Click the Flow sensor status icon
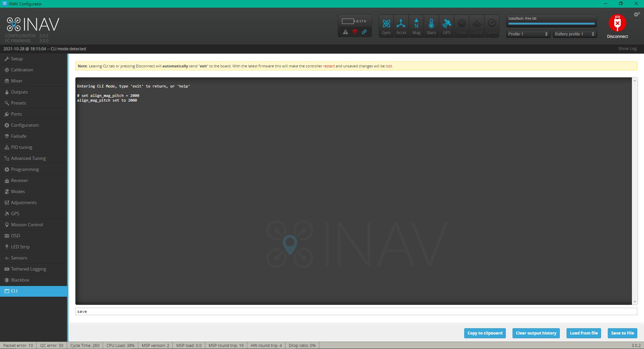Image resolution: width=644 pixels, height=349 pixels. 462,26
